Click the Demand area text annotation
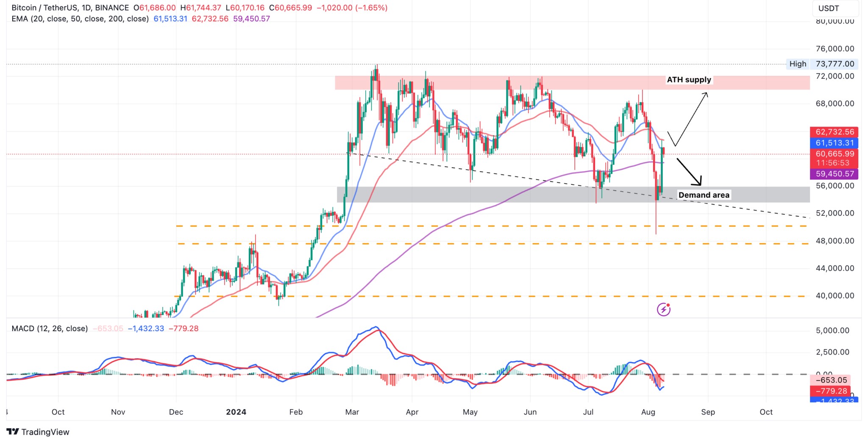The width and height of the screenshot is (868, 443). (704, 195)
